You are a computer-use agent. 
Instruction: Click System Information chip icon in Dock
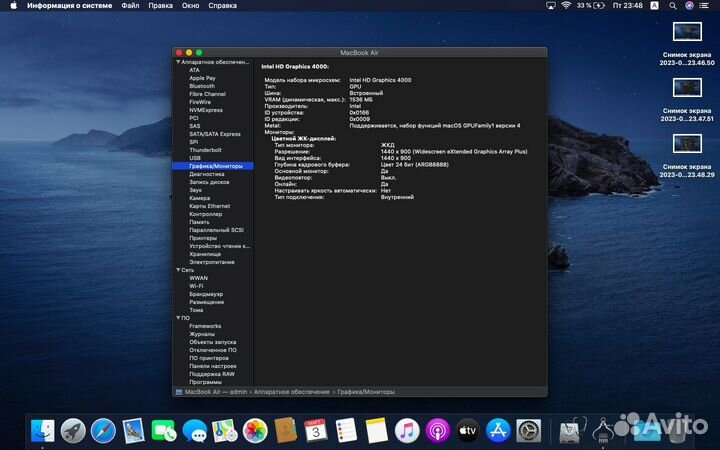603,431
